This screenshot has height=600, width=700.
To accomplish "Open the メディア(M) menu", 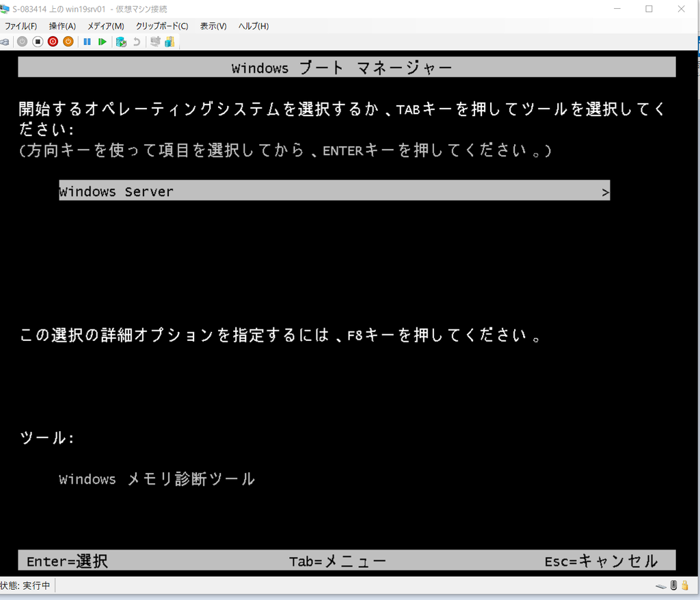I will (106, 27).
